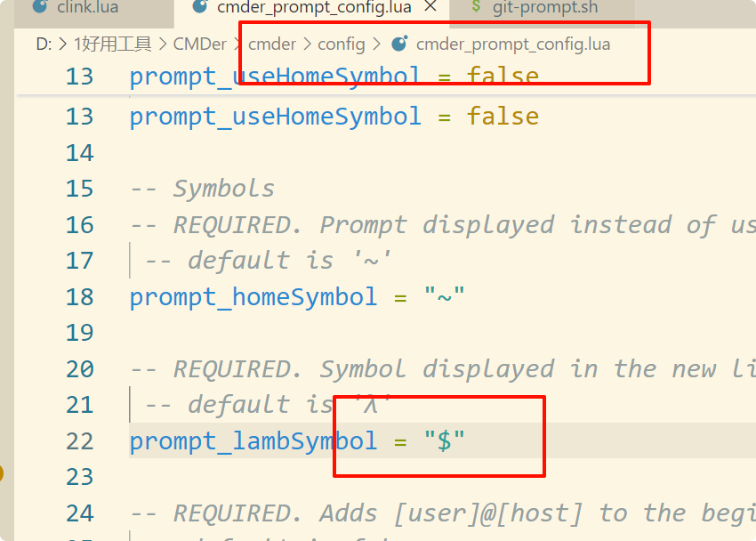Select the cmder_prompt_config.lua tab

coord(314,8)
